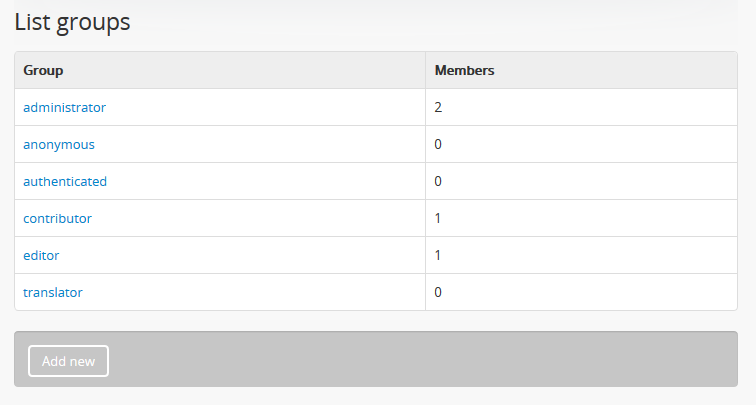The width and height of the screenshot is (756, 405).
Task: Open the translator group link
Action: pyautogui.click(x=53, y=292)
